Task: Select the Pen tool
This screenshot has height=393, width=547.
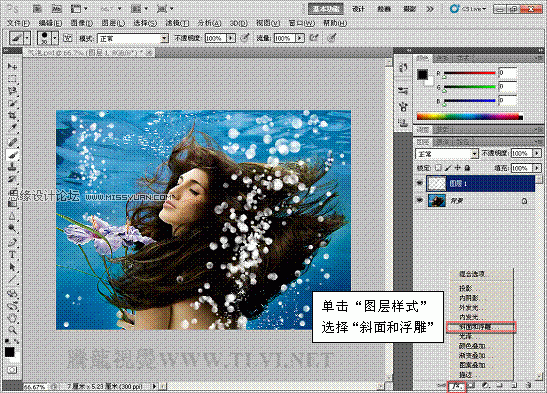Action: [x=12, y=242]
